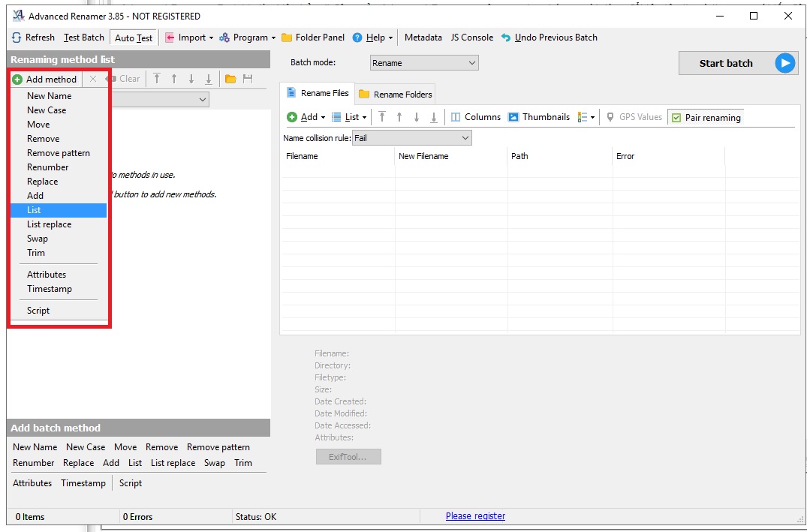
Task: Move file up one in file list toolbar
Action: (x=399, y=117)
